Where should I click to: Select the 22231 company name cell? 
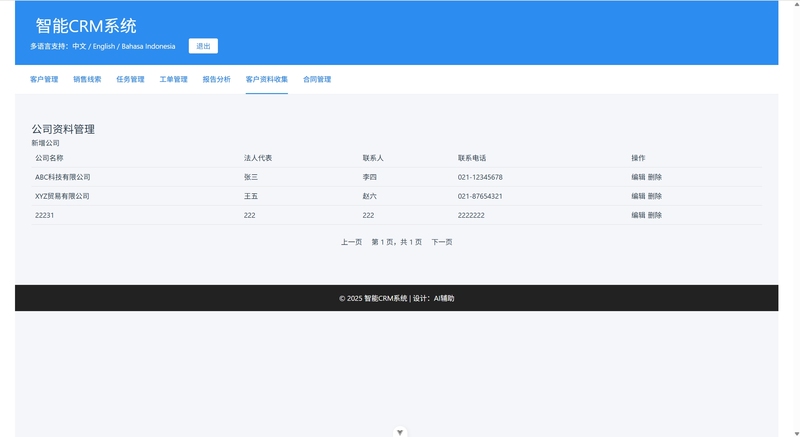(44, 215)
